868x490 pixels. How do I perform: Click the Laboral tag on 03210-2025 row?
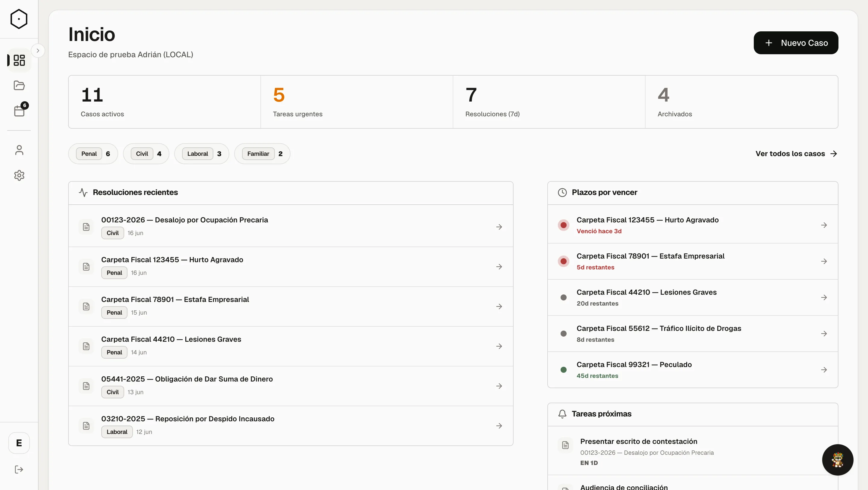pos(117,432)
